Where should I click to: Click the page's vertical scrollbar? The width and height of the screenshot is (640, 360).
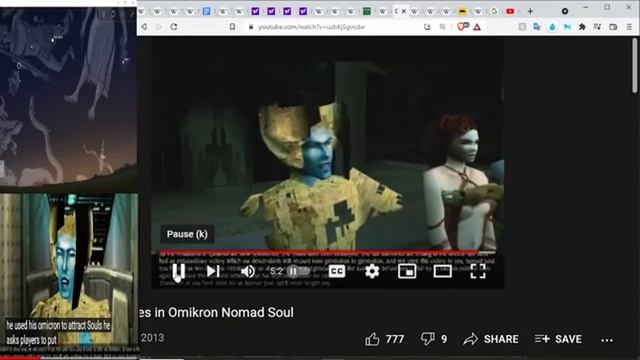coord(635,65)
